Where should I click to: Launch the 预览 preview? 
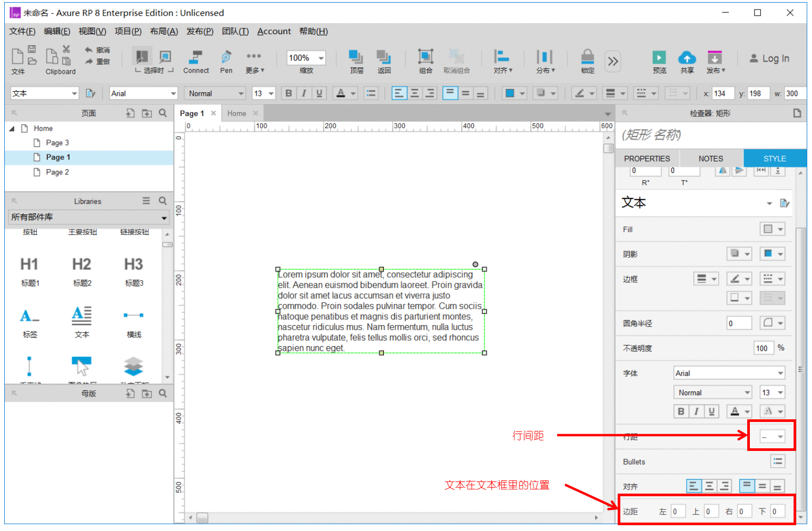coord(659,62)
